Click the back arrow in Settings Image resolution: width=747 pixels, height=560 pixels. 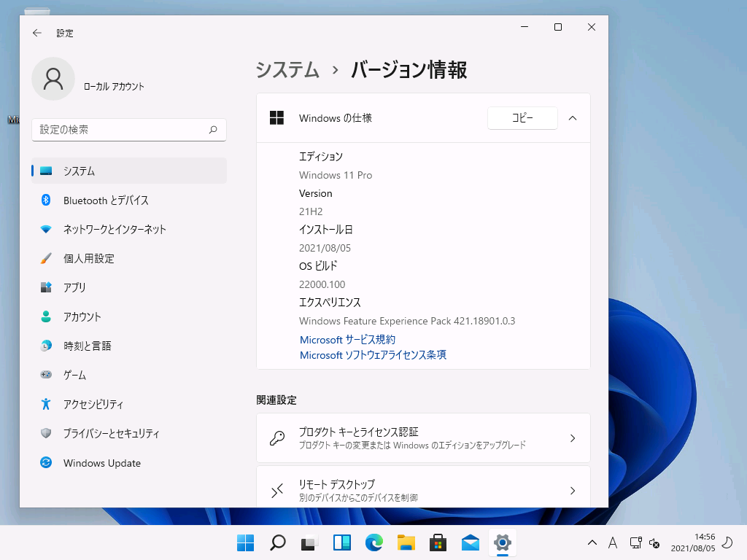coord(37,33)
